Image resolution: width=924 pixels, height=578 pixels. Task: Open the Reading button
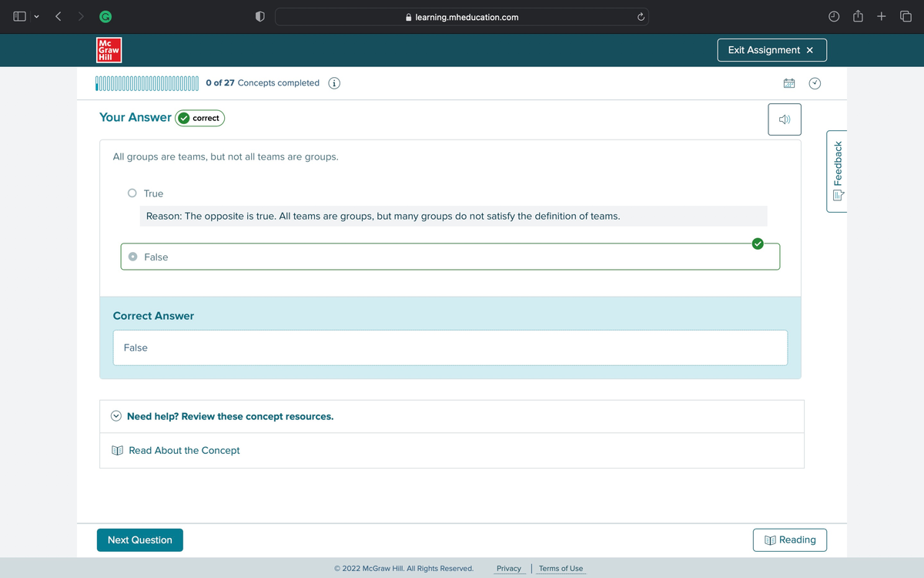coord(789,540)
